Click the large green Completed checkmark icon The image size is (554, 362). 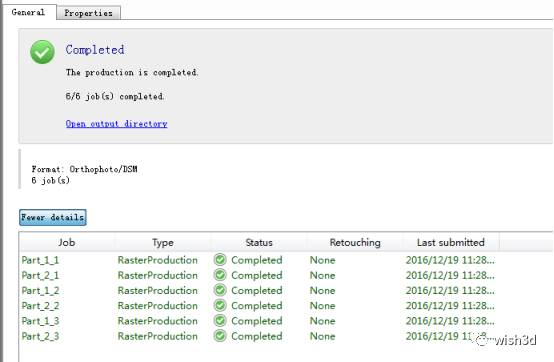coord(42,52)
